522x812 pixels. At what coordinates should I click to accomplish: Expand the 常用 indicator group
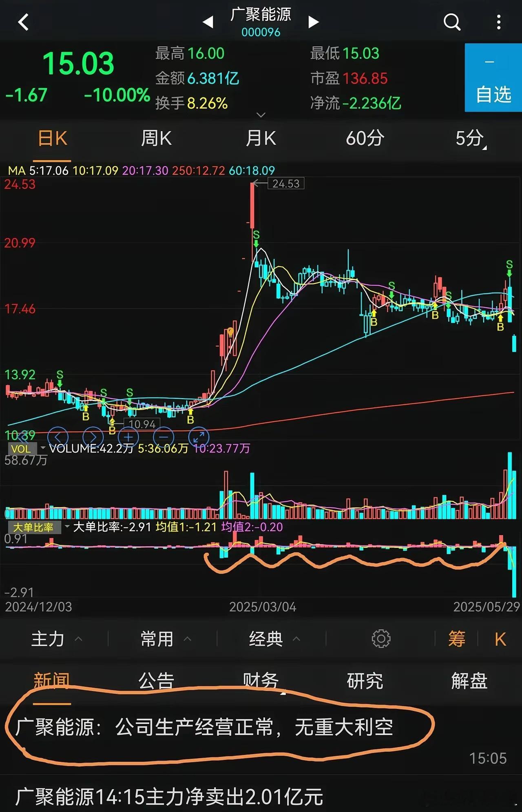166,639
